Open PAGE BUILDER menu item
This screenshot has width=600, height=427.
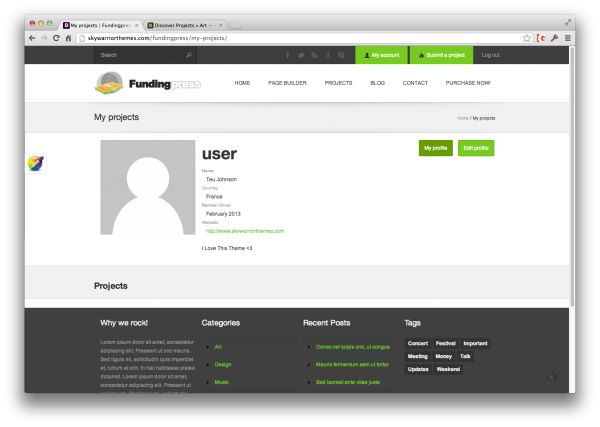(287, 83)
